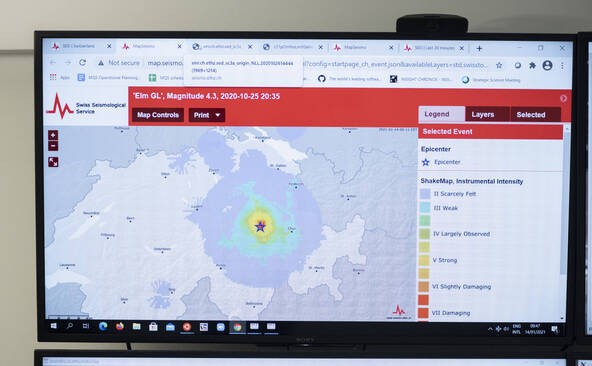Click the Swiss Seismological Service logo
Viewport: 592px width, 366px height.
(86, 107)
